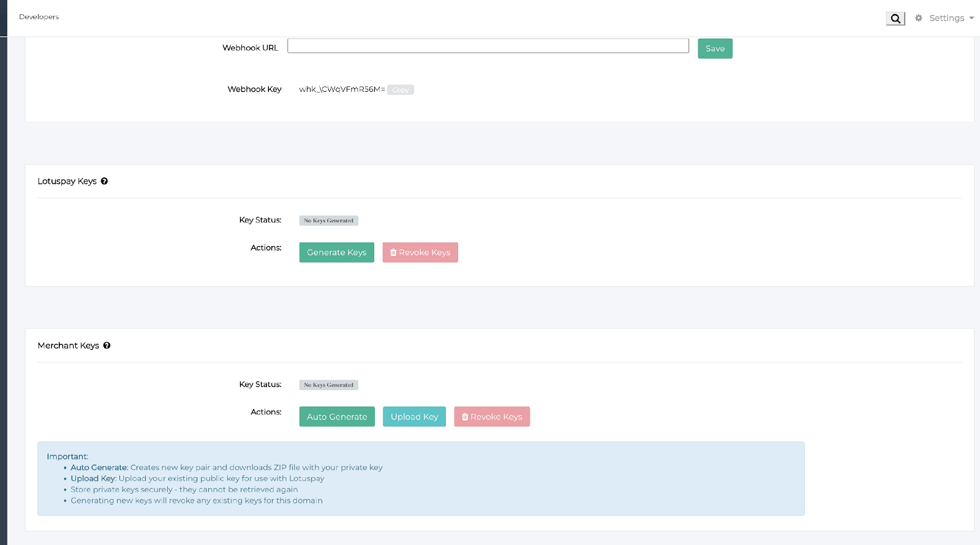This screenshot has height=545, width=980.
Task: Click the Lotuspay Keys section heading
Action: (x=67, y=181)
